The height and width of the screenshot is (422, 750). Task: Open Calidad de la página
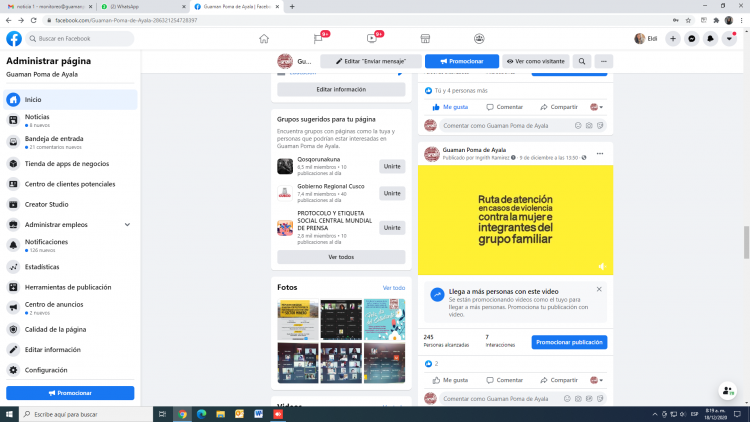[70, 329]
